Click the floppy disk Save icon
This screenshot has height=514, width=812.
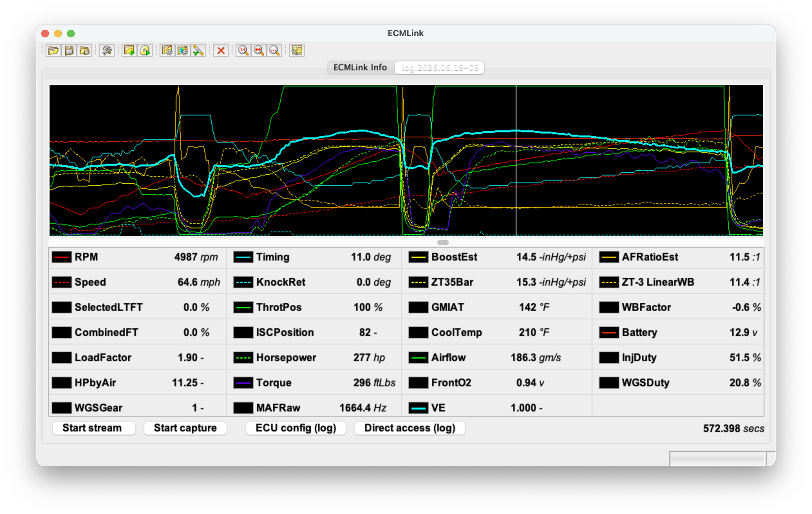69,50
